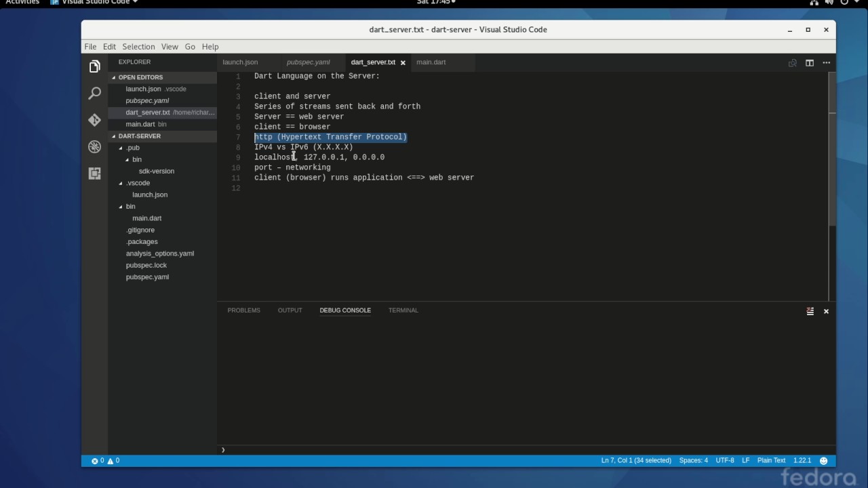Open the View menu
The width and height of the screenshot is (868, 488).
(170, 47)
